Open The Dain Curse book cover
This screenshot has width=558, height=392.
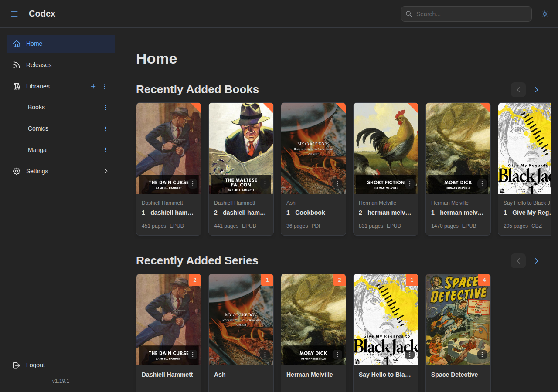pos(169,149)
